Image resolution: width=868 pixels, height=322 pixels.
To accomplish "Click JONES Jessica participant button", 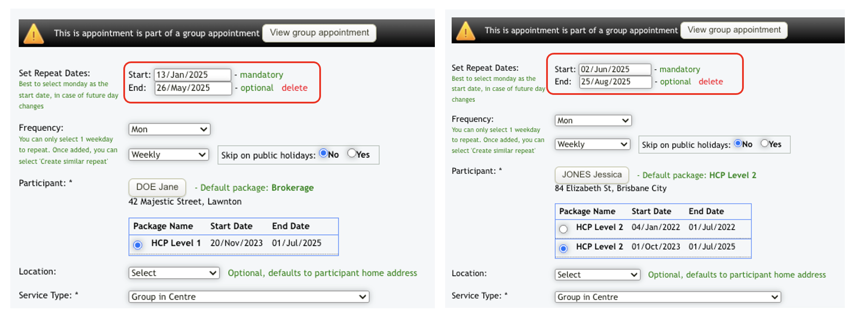I will click(591, 175).
